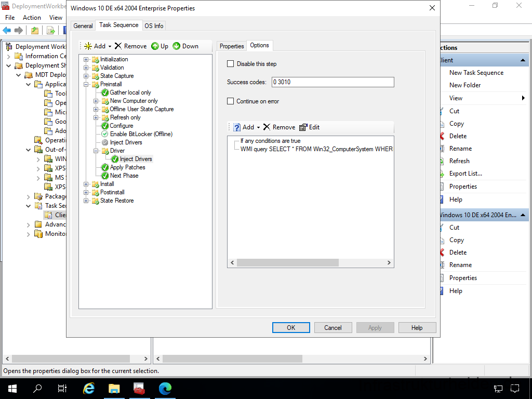The image size is (532, 399).
Task: Open Task View from taskbar
Action: click(62, 389)
